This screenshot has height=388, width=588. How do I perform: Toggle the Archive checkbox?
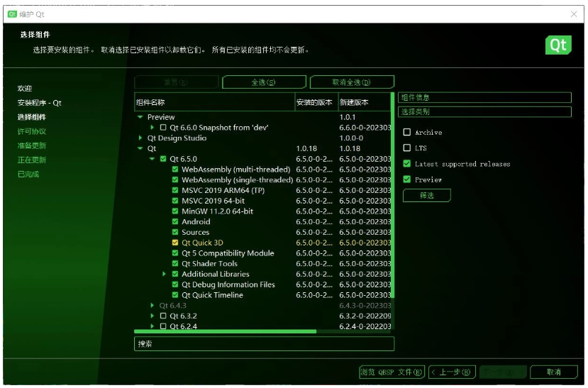407,132
